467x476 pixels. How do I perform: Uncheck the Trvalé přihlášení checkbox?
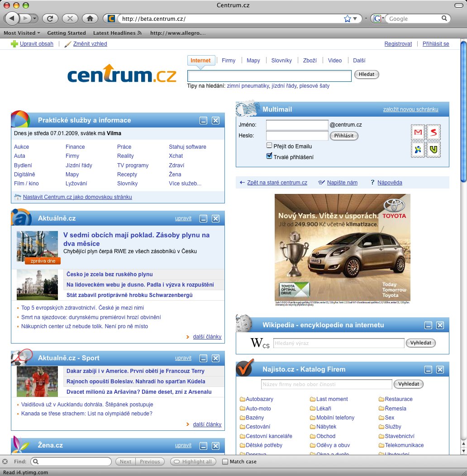tap(269, 156)
